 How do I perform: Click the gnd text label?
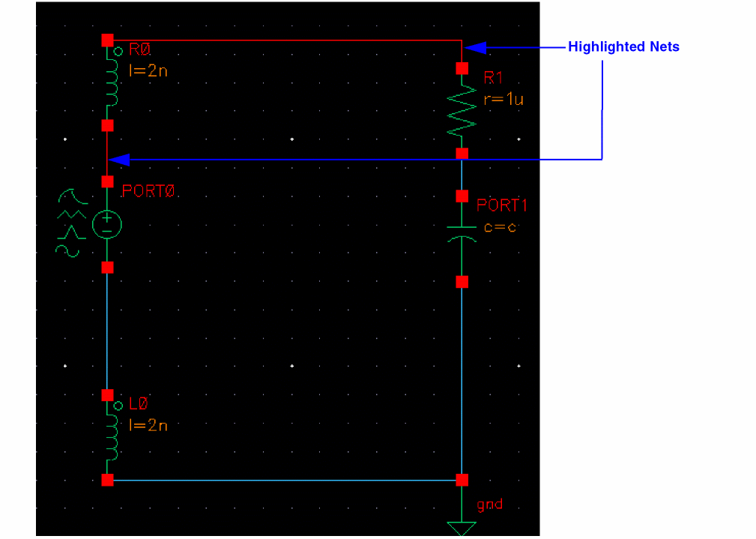click(490, 505)
